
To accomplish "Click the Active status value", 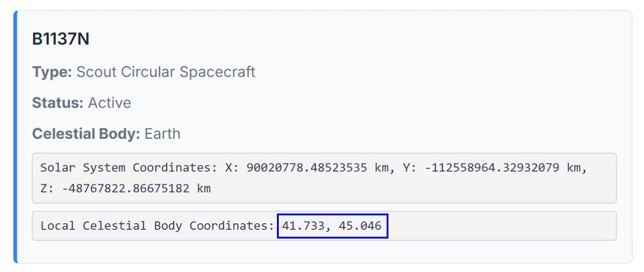I will coord(110,103).
